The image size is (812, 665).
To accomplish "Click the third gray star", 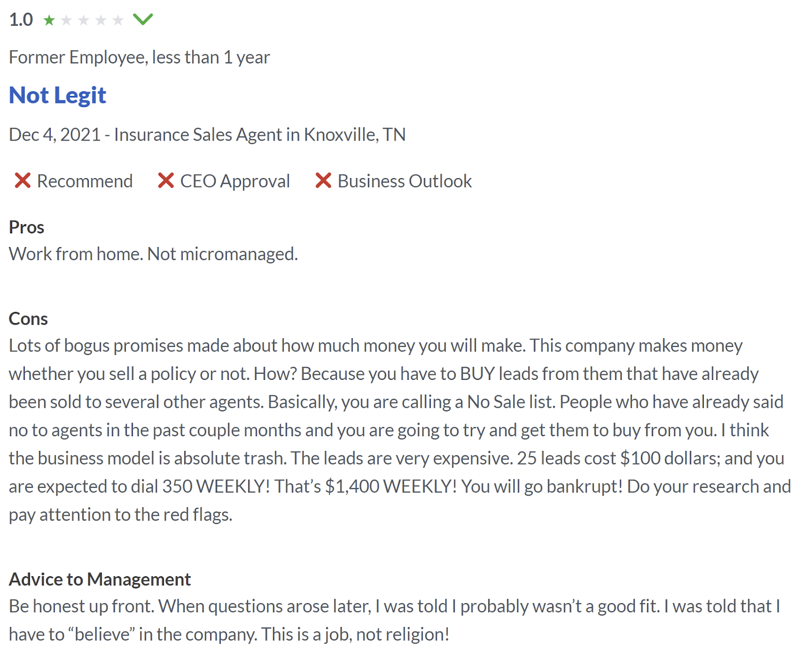I will coord(84,20).
